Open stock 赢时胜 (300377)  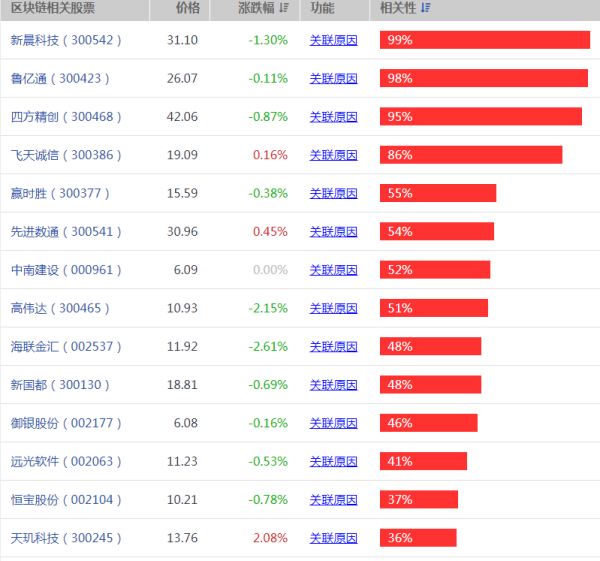60,193
